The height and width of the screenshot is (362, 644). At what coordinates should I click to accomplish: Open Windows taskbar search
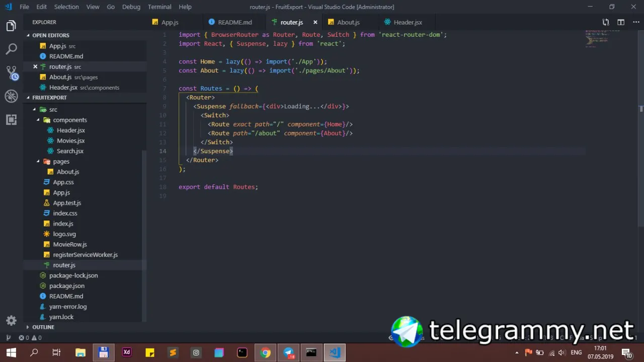34,352
